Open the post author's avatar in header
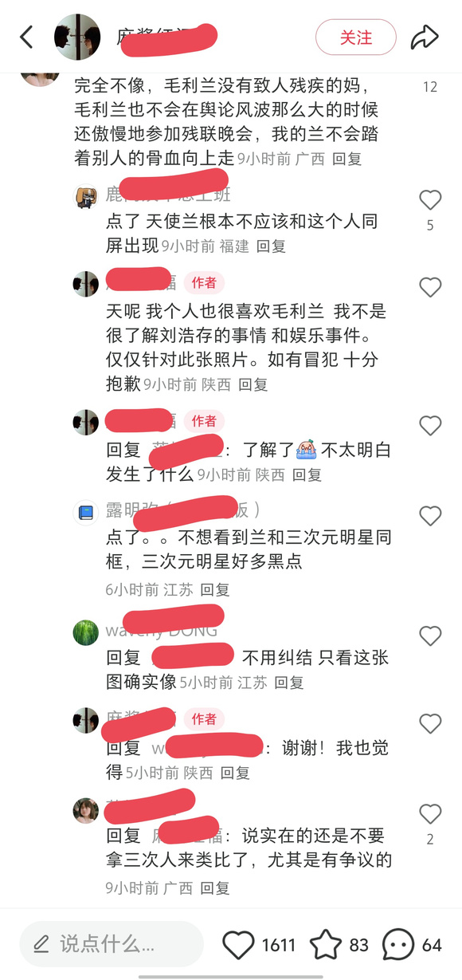This screenshot has height=980, width=462. click(x=77, y=37)
